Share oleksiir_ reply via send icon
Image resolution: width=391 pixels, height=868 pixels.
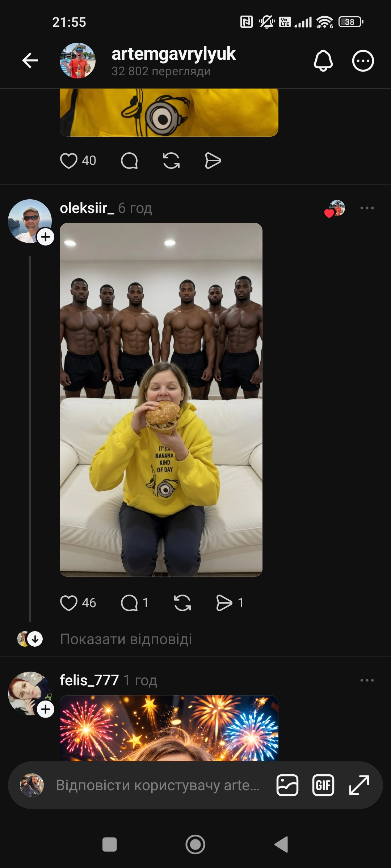[x=224, y=603]
